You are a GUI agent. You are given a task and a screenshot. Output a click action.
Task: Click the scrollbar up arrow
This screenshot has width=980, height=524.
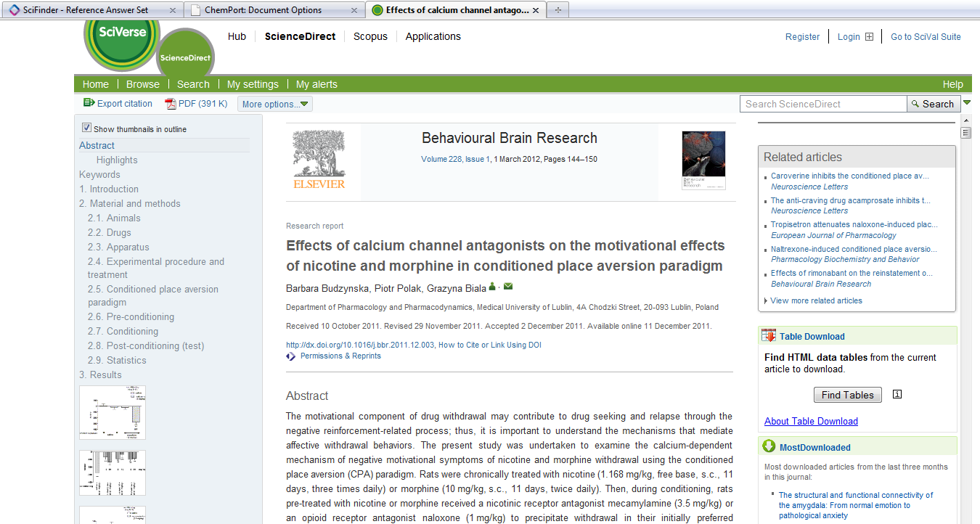[965, 119]
